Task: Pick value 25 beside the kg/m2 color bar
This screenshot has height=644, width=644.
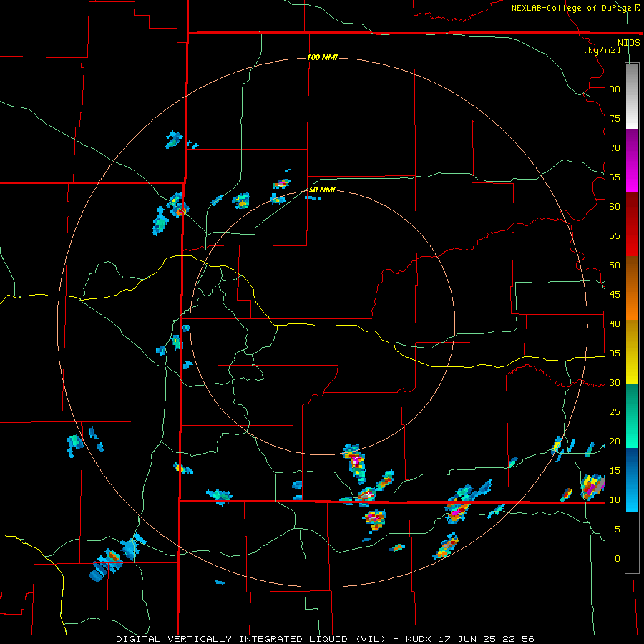Action: point(615,412)
